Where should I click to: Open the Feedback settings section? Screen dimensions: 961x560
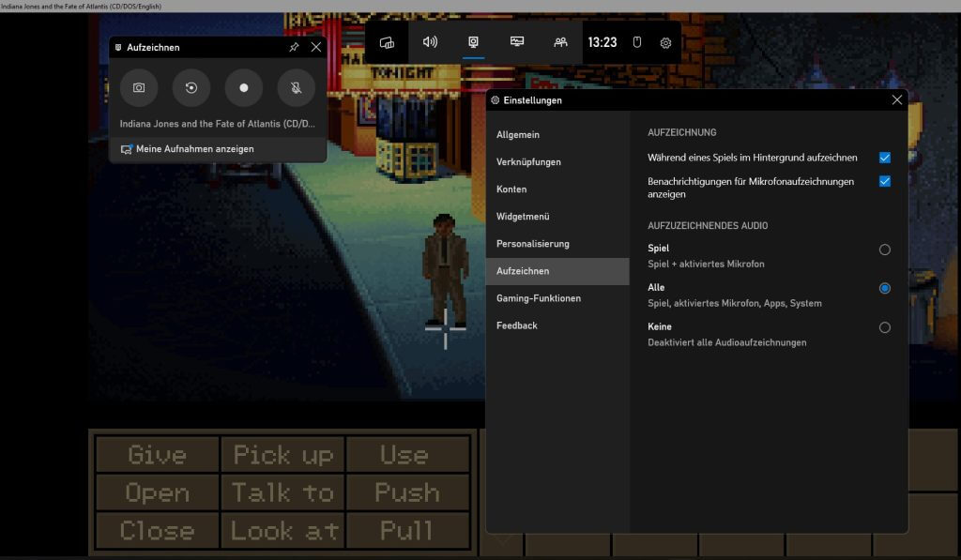[x=557, y=325]
